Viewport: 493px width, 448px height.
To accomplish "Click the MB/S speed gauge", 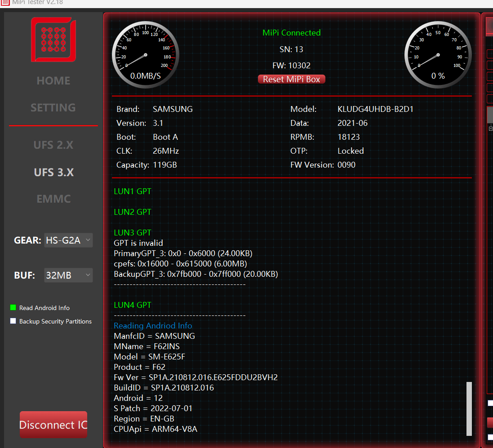I will [x=146, y=55].
